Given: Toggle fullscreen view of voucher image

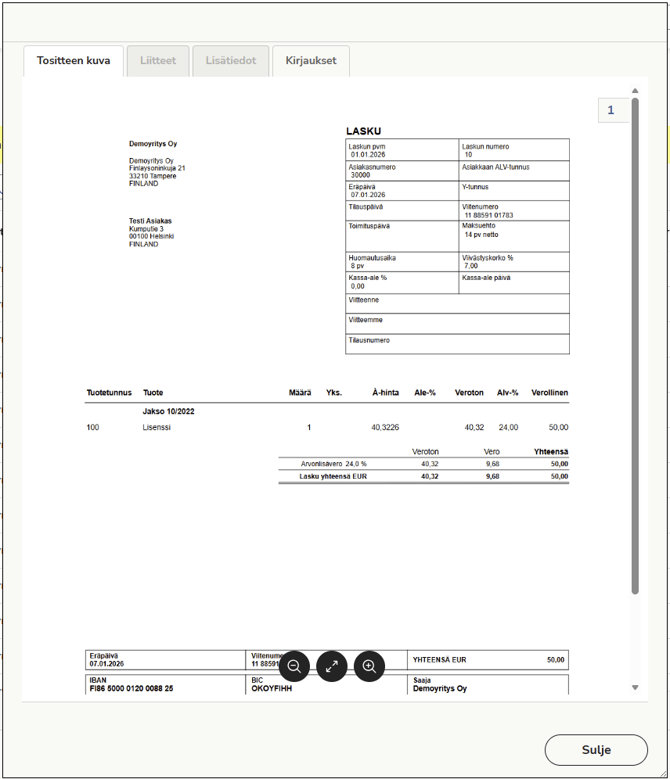Looking at the screenshot, I should pyautogui.click(x=332, y=666).
